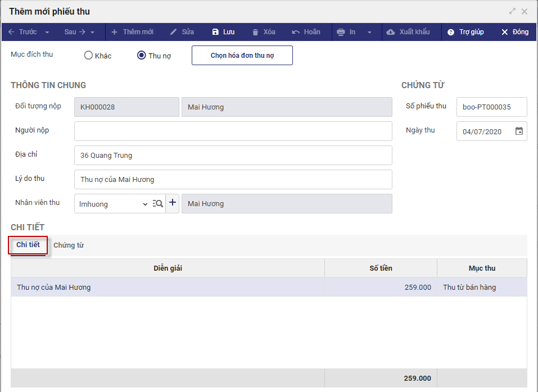Image resolution: width=538 pixels, height=392 pixels.
Task: Click the Mục thu column header
Action: (482, 268)
